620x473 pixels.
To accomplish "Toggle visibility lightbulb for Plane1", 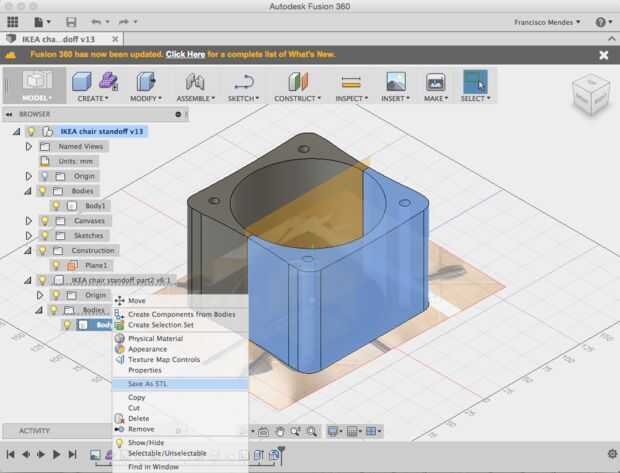I will click(x=56, y=265).
